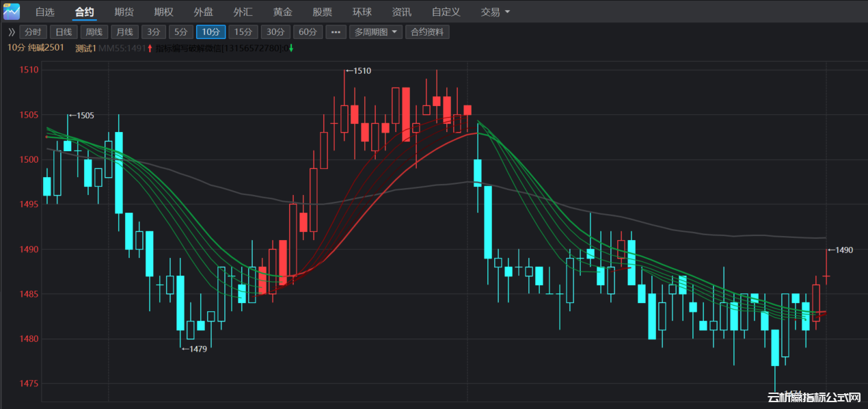This screenshot has width=868, height=409.
Task: Select the 3分 period button
Action: pos(154,32)
